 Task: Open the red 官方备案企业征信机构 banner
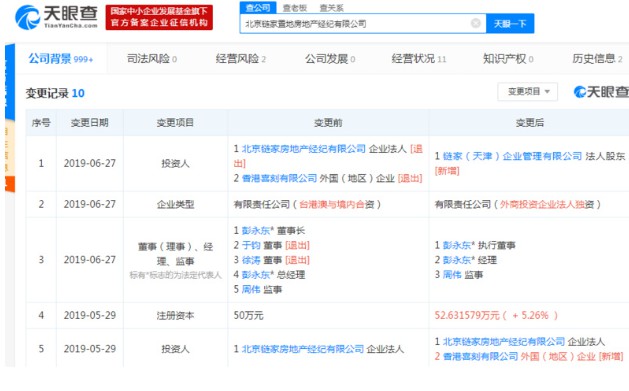tap(159, 17)
